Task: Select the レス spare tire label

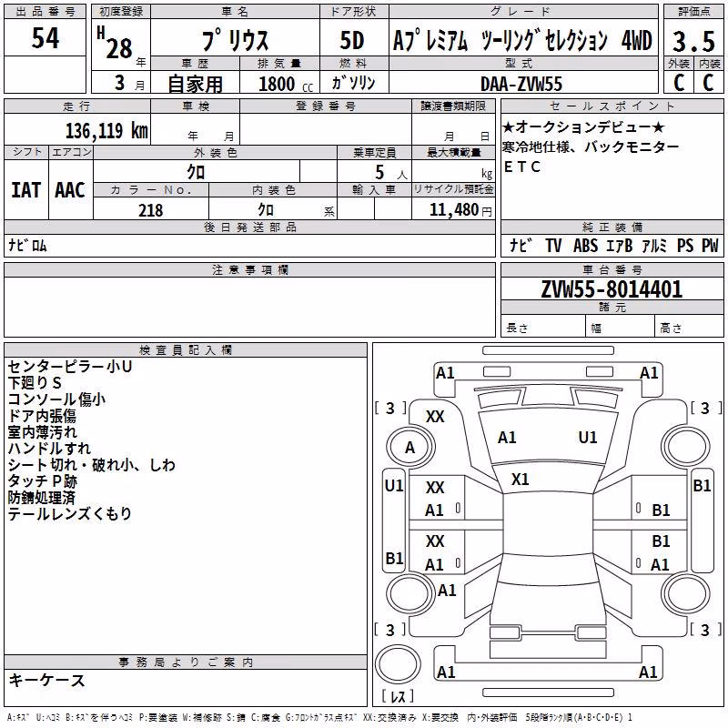Action: tap(398, 695)
